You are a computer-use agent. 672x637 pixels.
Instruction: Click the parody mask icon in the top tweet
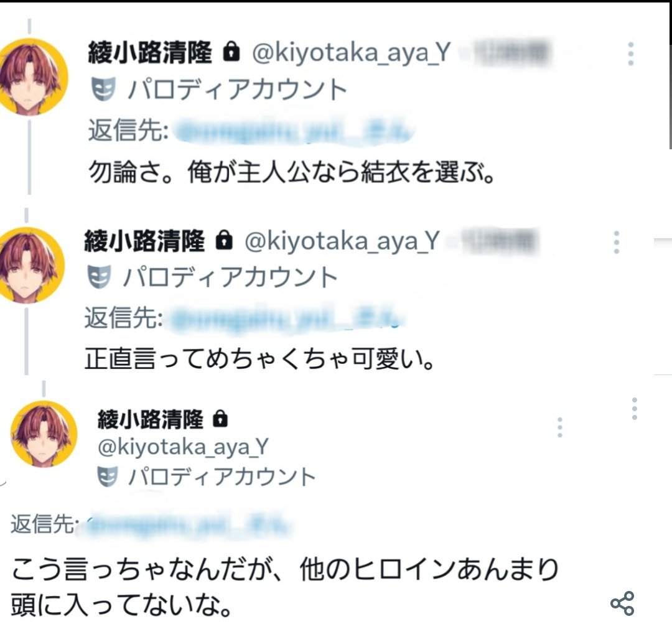(104, 90)
